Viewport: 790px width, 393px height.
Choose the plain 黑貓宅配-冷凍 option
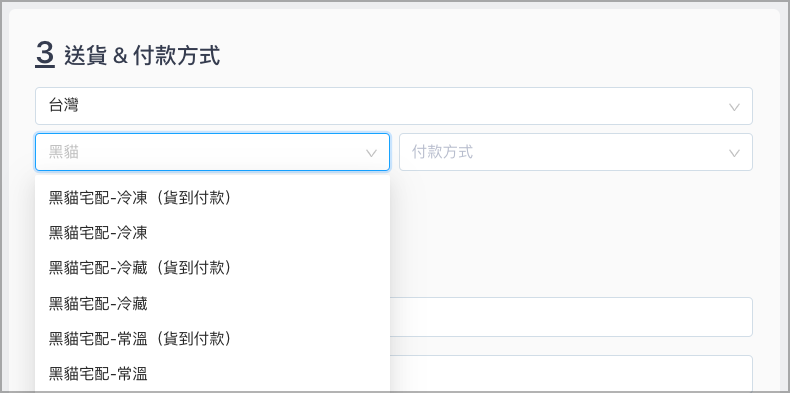point(212,233)
